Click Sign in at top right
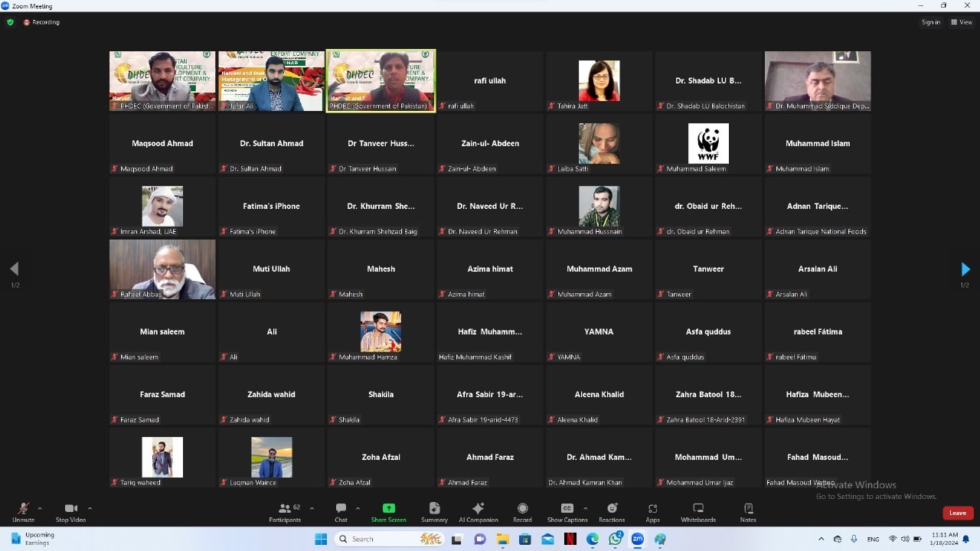The height and width of the screenshot is (551, 980). tap(930, 22)
